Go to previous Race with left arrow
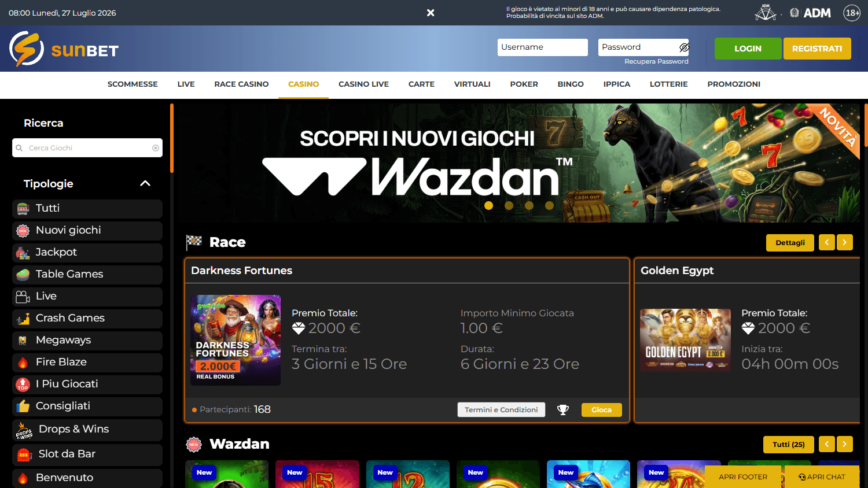This screenshot has width=868, height=488. (x=827, y=243)
